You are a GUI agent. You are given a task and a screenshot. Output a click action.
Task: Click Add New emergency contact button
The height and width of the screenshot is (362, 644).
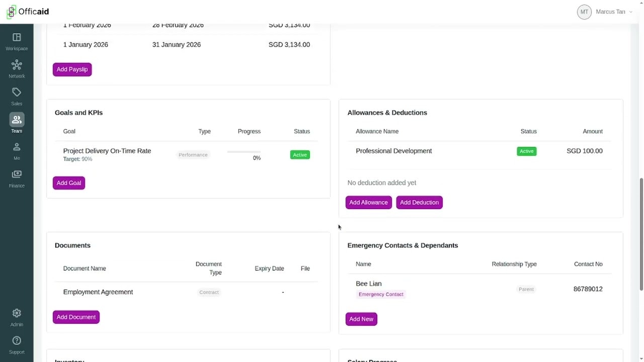361,319
